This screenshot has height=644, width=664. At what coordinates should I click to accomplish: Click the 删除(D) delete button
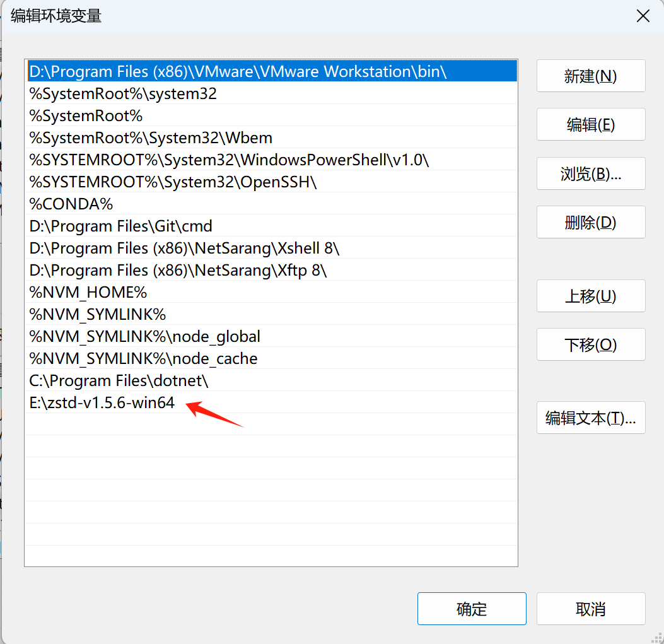(591, 223)
